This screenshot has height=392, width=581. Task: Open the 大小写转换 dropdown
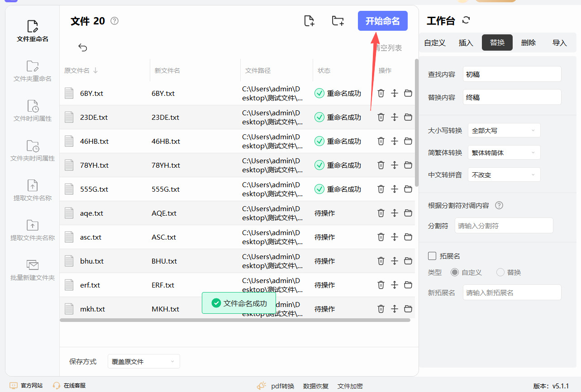coord(504,130)
